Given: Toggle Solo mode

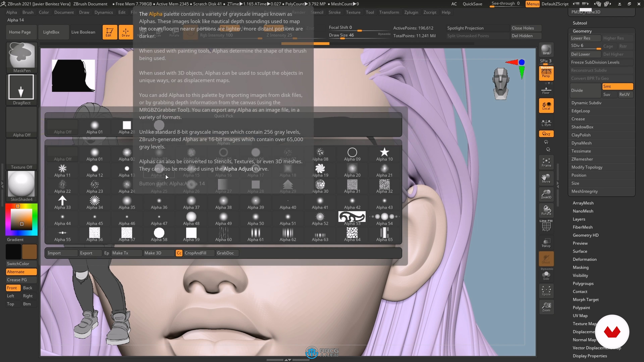Looking at the screenshot, I should tap(546, 275).
